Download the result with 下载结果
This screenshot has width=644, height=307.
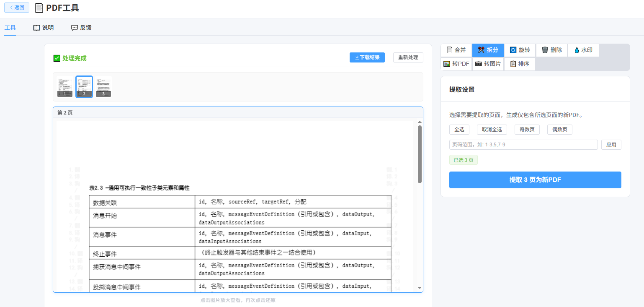pos(367,57)
